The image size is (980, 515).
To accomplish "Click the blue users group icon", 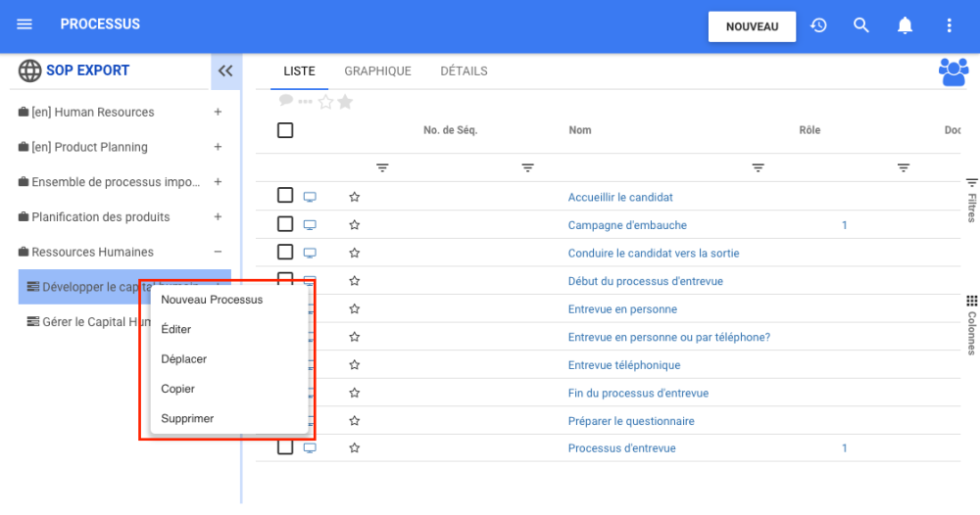I will click(x=953, y=72).
